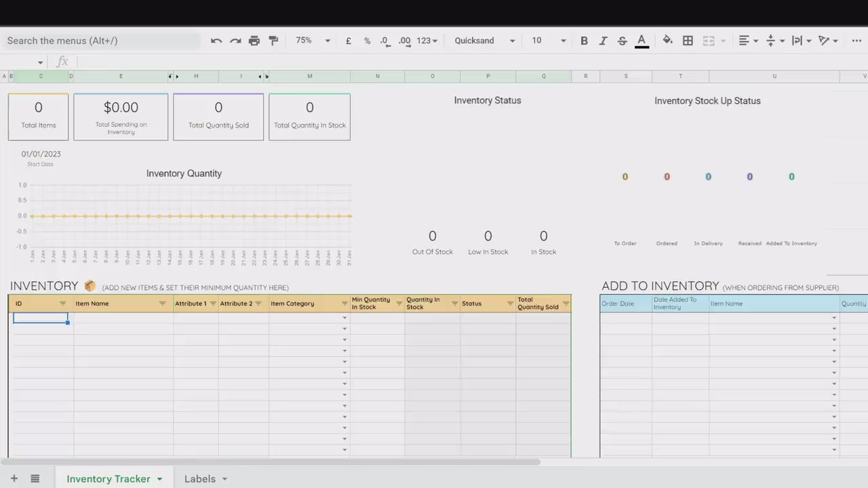The height and width of the screenshot is (488, 868).
Task: Open the cell borders tool
Action: [x=688, y=41]
